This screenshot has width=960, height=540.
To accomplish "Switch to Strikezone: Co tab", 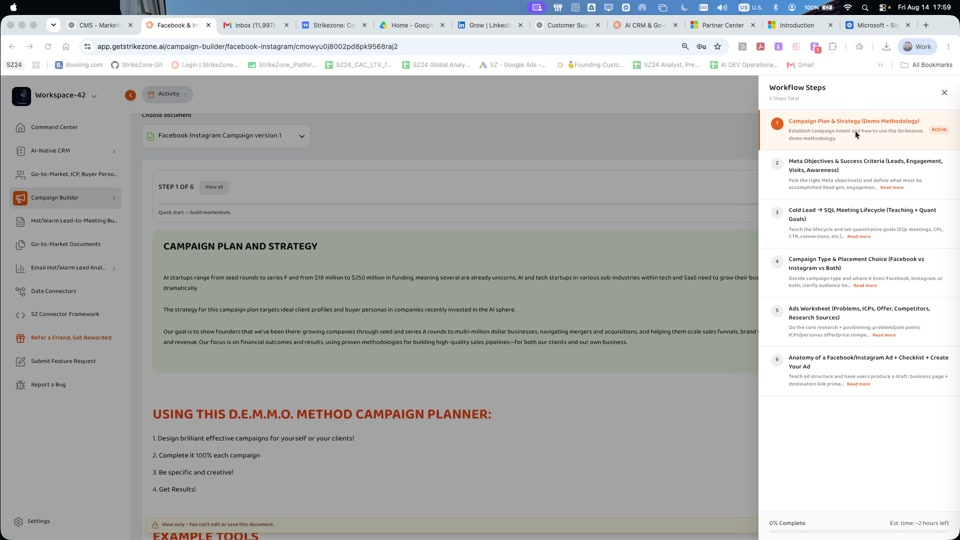I will (334, 25).
